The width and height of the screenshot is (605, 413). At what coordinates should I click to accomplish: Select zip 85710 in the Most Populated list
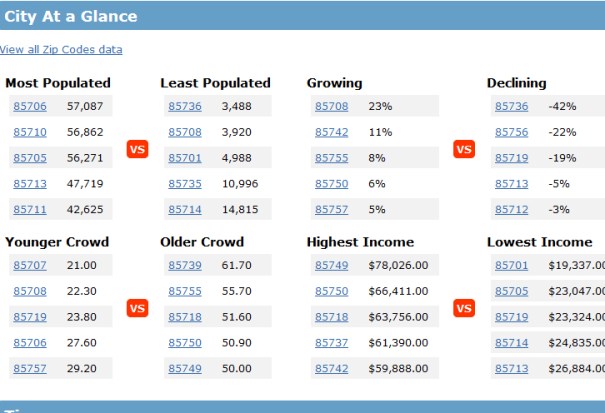(28, 132)
